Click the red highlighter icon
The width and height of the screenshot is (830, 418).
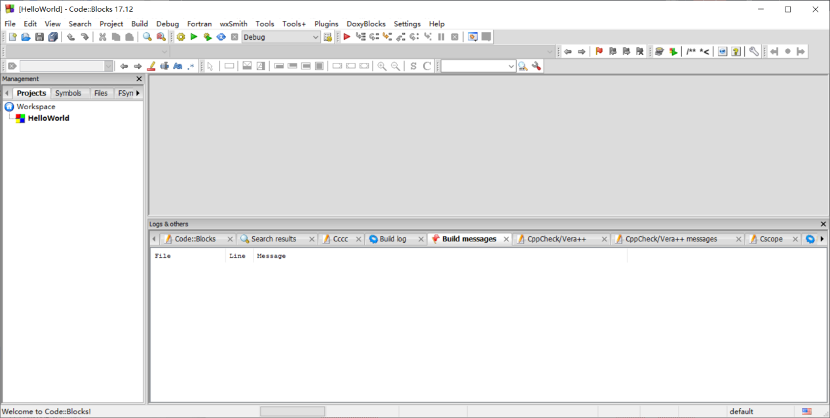point(151,66)
